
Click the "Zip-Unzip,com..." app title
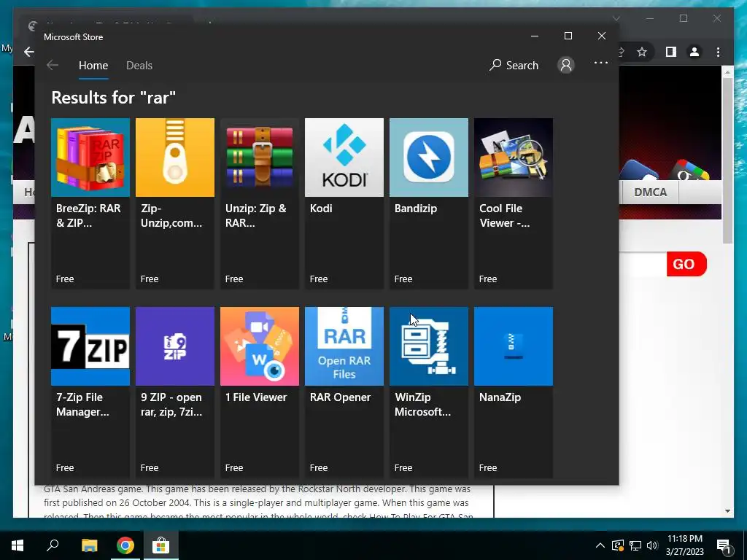[x=171, y=216]
